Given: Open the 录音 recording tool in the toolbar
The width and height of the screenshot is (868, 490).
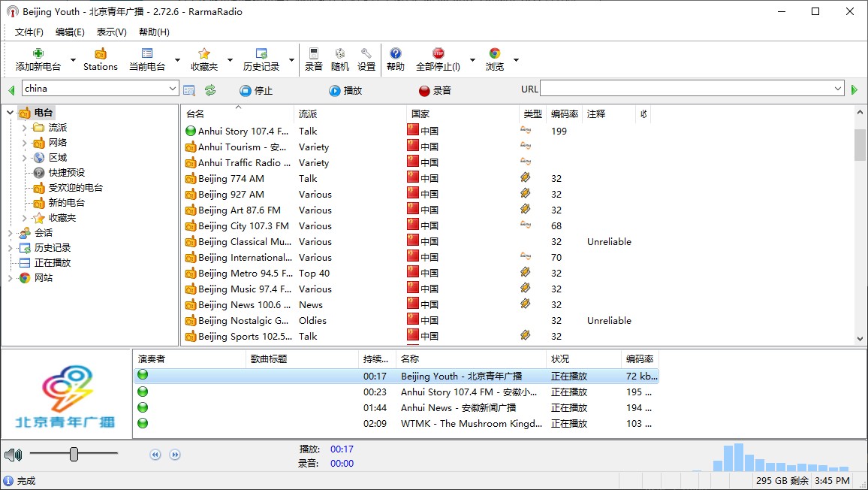Looking at the screenshot, I should [313, 53].
